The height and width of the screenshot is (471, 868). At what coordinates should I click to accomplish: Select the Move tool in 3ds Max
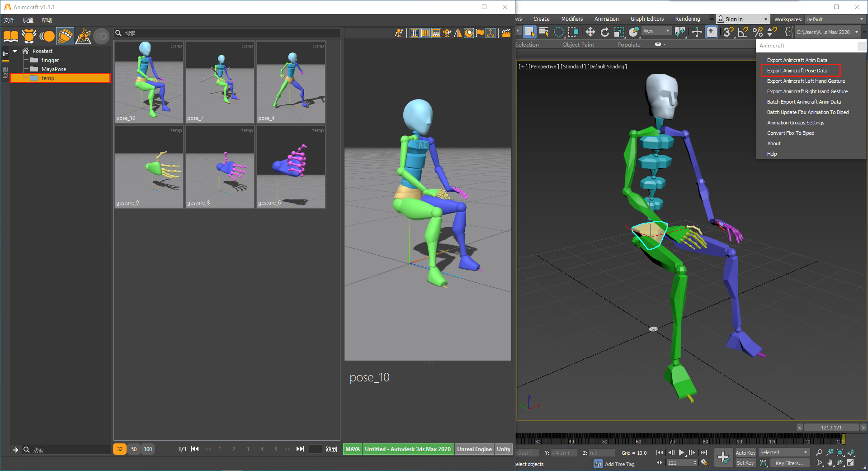(590, 32)
